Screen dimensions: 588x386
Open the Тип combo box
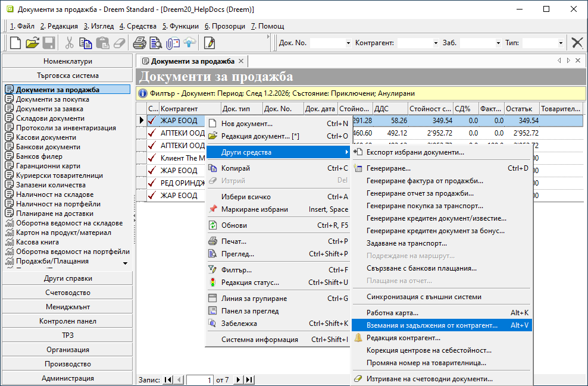click(561, 43)
